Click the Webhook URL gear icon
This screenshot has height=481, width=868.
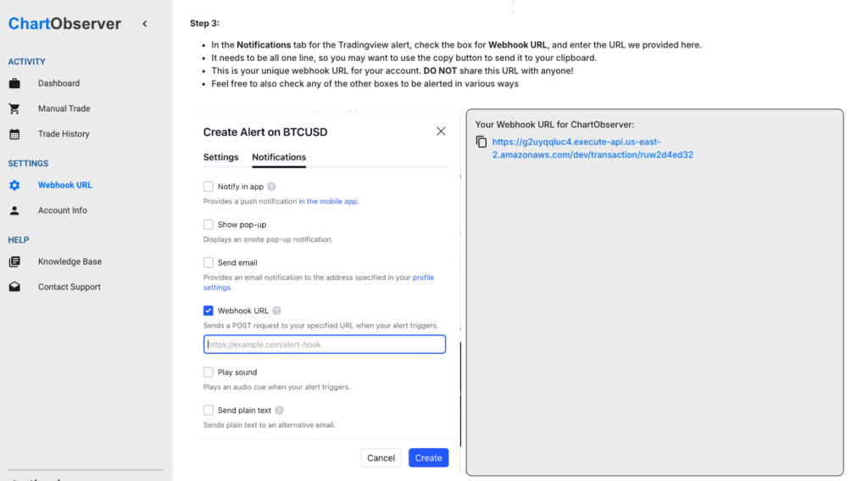click(14, 185)
